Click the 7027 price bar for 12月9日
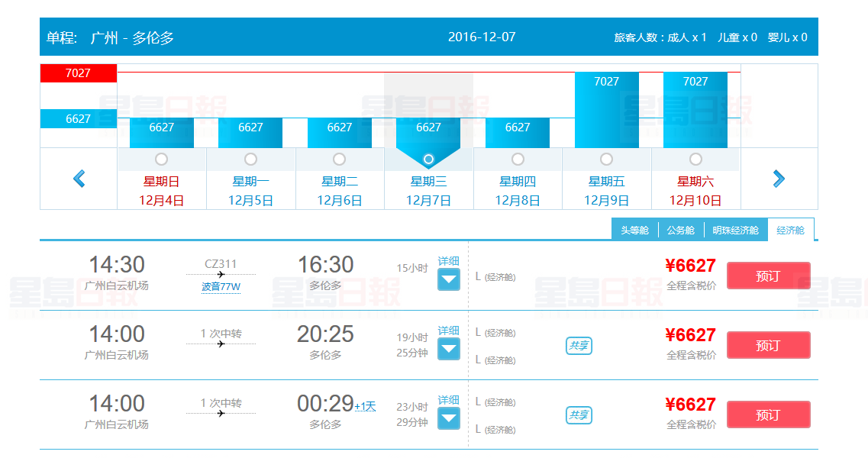Screen dimensions: 868x458 click(606, 109)
